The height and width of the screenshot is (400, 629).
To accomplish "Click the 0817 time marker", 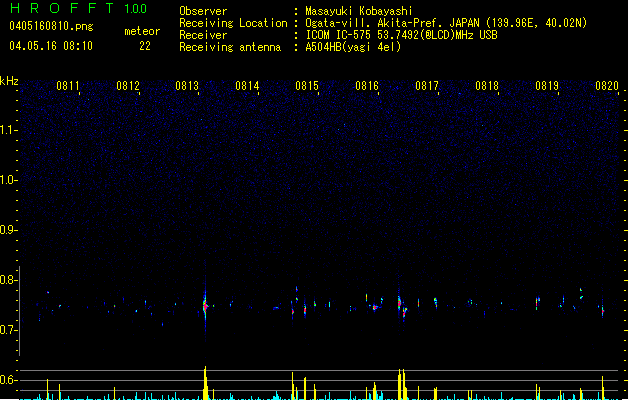I will 427,85.
